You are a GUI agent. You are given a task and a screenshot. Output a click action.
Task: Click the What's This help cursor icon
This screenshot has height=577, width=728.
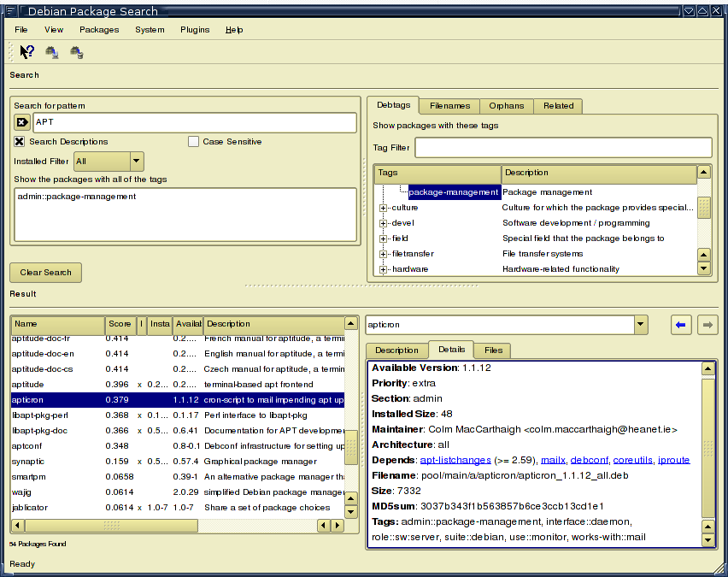26,52
